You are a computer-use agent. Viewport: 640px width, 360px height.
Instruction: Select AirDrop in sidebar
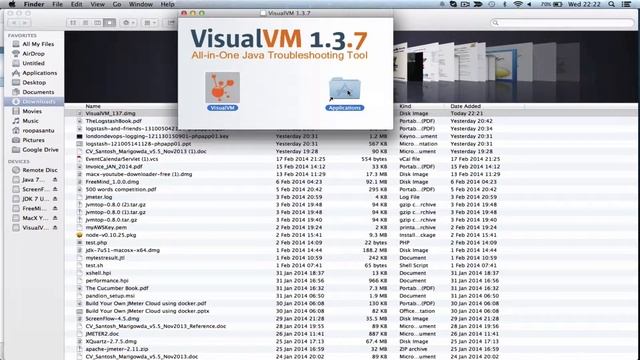click(x=33, y=53)
